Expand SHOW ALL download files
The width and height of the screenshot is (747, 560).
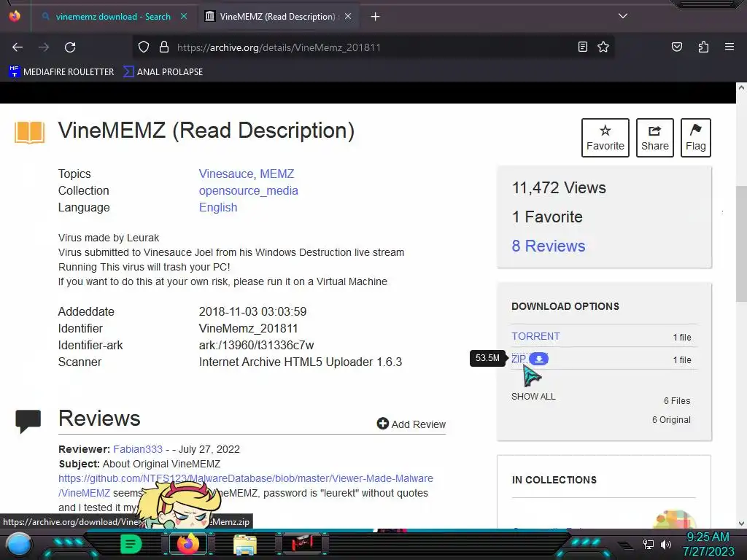click(x=533, y=396)
